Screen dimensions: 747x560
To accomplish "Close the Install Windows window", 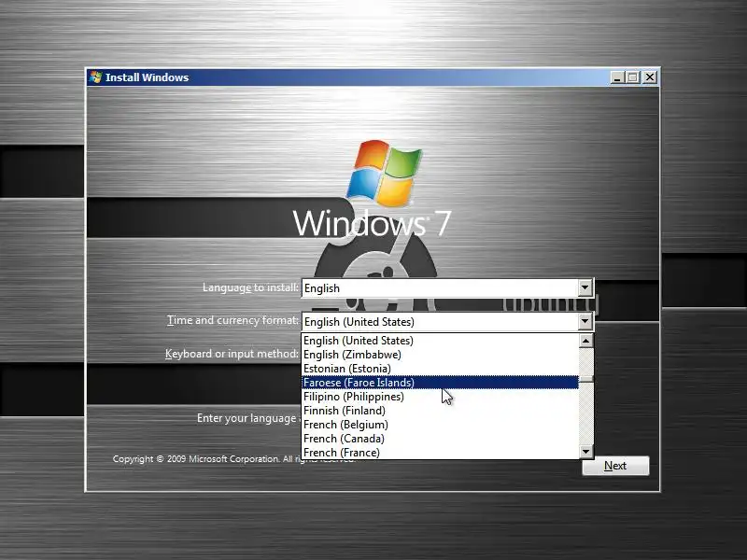I will point(650,77).
